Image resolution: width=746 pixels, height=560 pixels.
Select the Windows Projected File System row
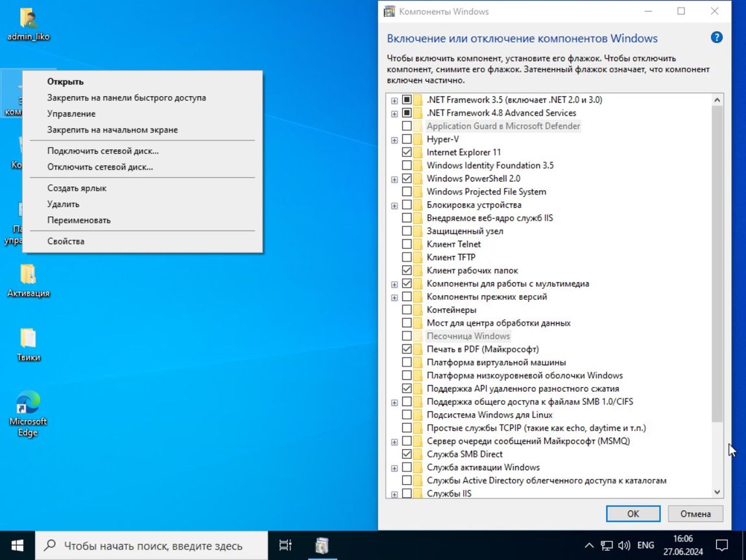[x=487, y=191]
